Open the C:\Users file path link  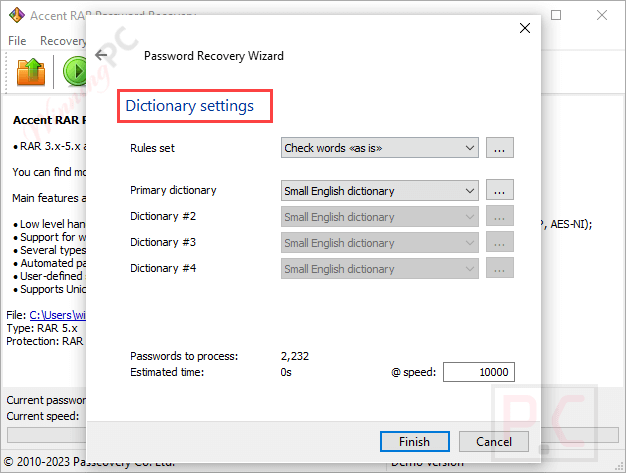(x=57, y=315)
